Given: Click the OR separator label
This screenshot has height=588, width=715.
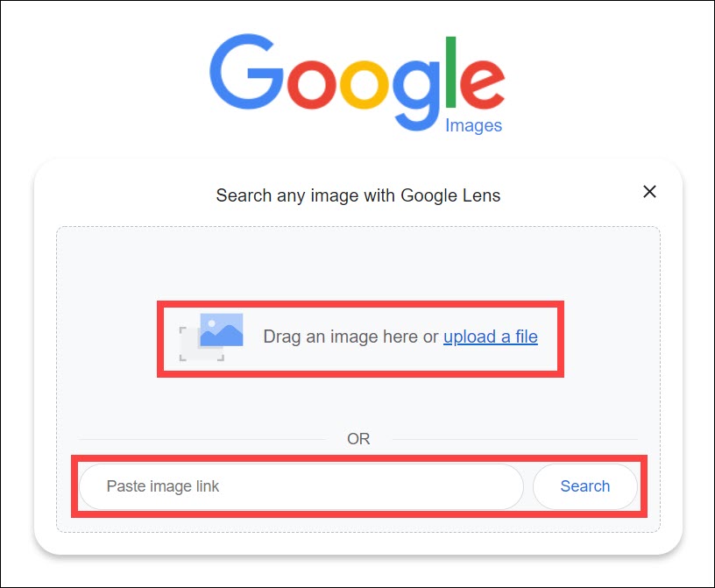Looking at the screenshot, I should [x=358, y=439].
